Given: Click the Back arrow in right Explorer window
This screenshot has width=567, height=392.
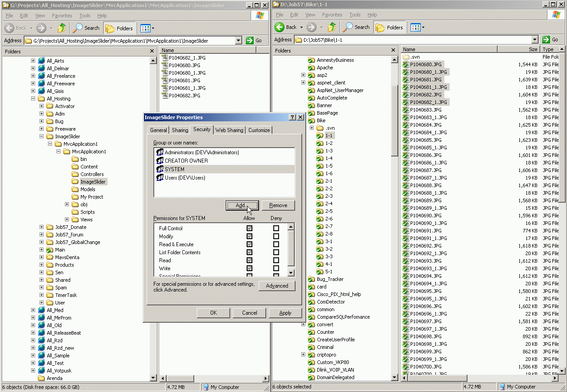Looking at the screenshot, I should pyautogui.click(x=280, y=27).
